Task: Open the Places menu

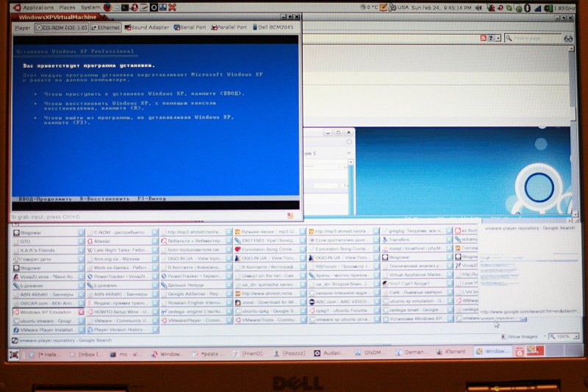Action: tap(67, 7)
